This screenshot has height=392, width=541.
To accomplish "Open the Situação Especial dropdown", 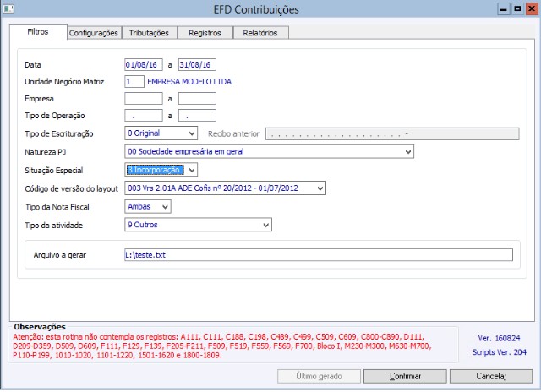I will pos(161,170).
